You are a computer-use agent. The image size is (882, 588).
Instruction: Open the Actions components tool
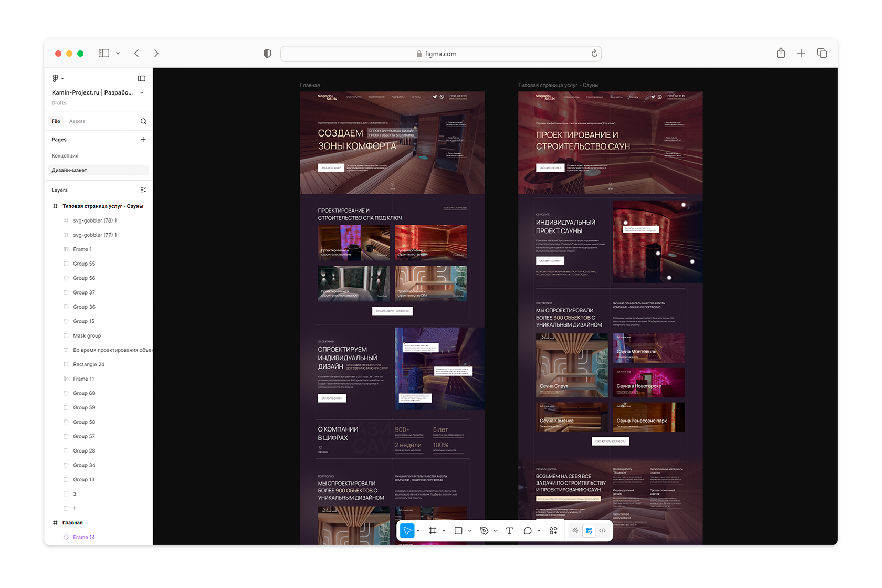tap(553, 531)
